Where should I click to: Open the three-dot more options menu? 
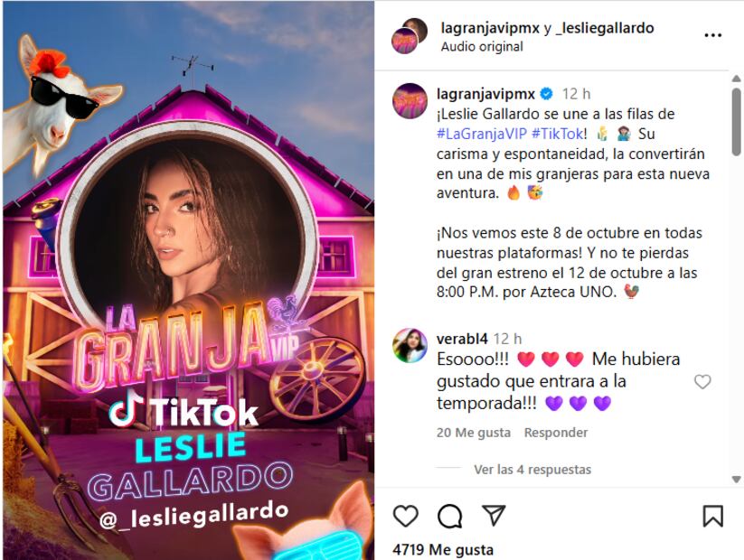712,35
